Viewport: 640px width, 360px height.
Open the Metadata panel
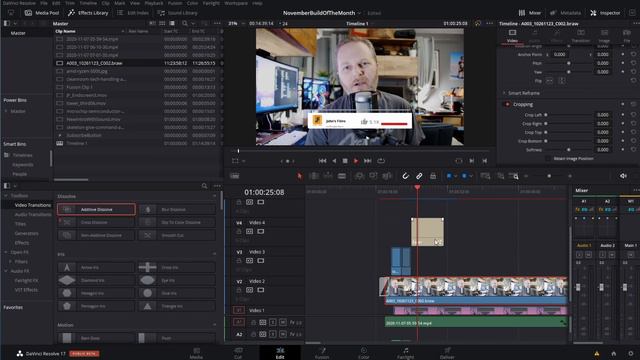(x=565, y=13)
